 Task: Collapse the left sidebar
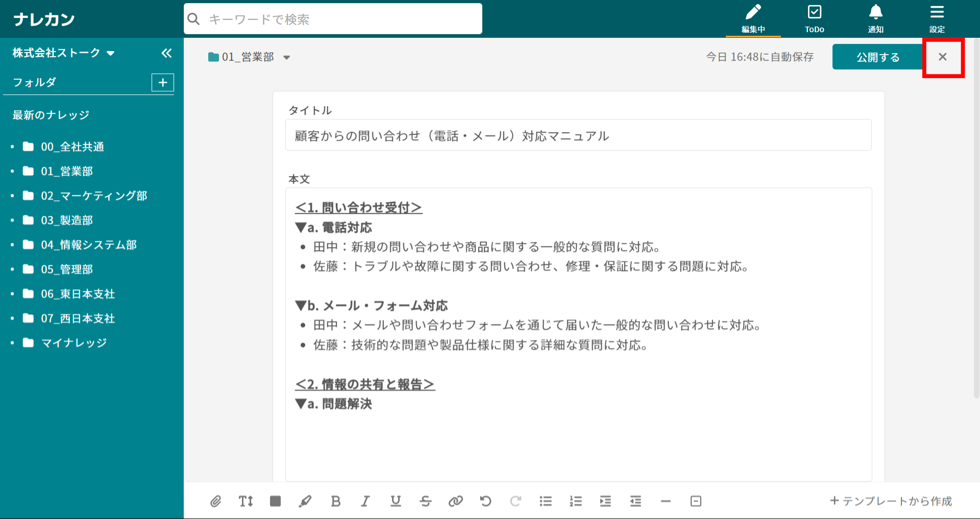point(166,53)
